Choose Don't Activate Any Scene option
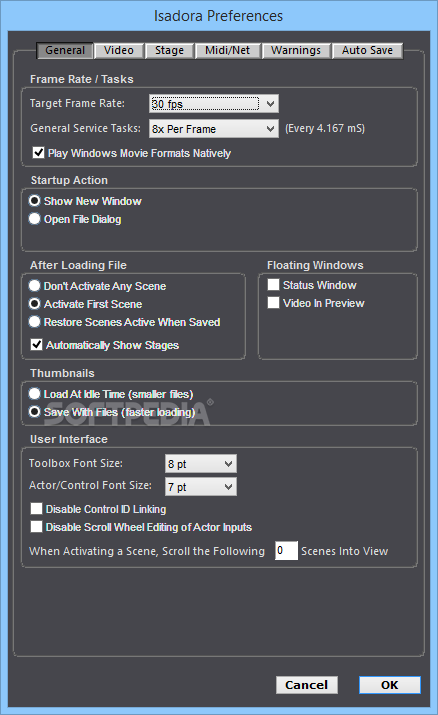 [x=34, y=286]
